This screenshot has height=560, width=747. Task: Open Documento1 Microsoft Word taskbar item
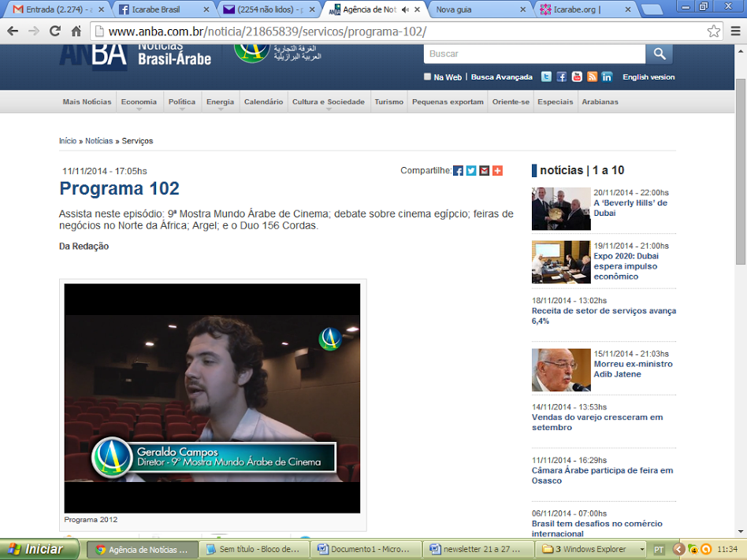(367, 550)
